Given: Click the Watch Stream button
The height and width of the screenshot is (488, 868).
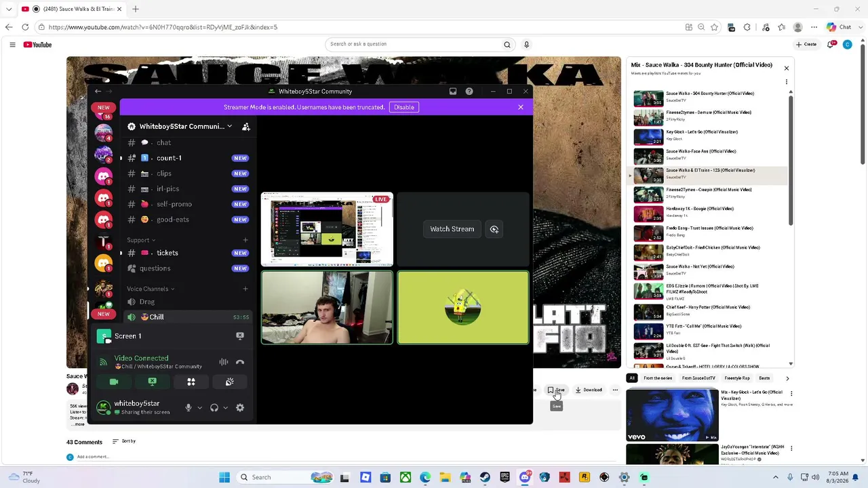Looking at the screenshot, I should [x=452, y=229].
